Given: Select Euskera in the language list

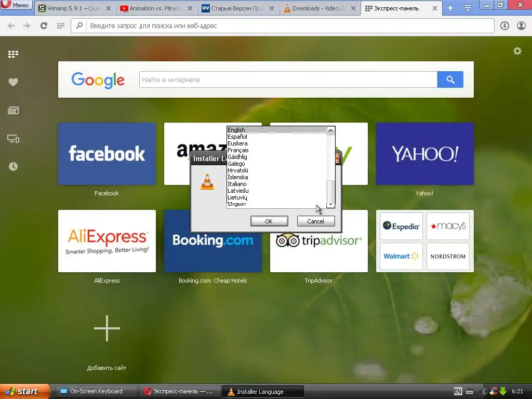Looking at the screenshot, I should click(x=276, y=143).
